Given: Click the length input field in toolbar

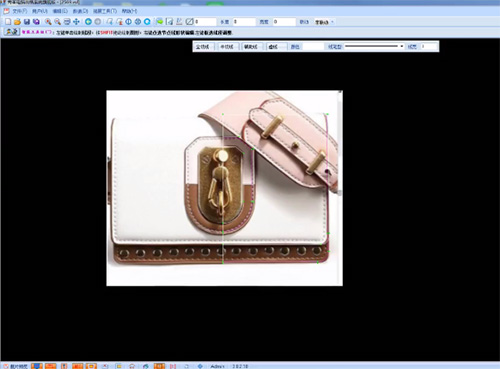Looking at the screenshot, I should [244, 22].
